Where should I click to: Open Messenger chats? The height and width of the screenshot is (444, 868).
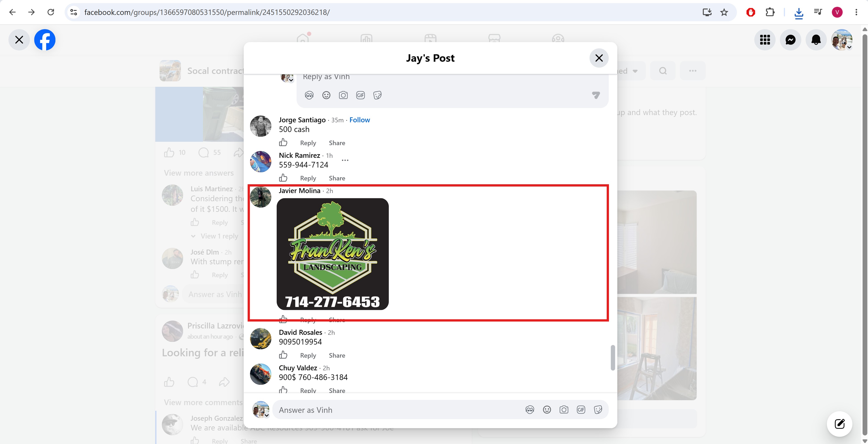[790, 40]
